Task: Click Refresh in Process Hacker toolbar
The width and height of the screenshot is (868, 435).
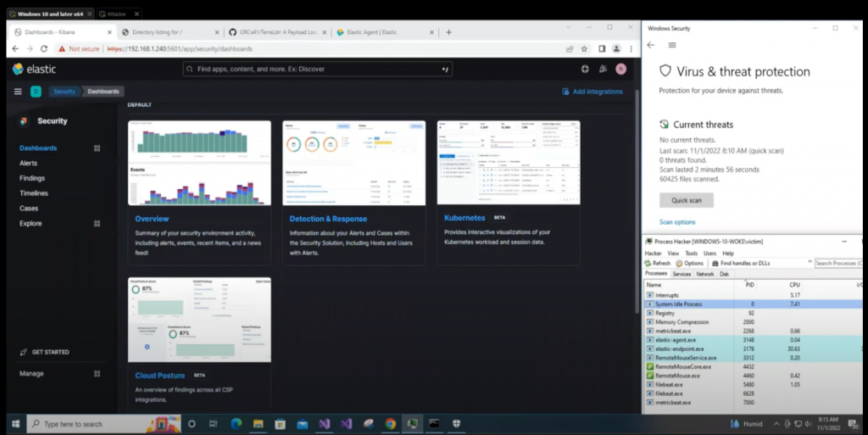Action: click(658, 264)
